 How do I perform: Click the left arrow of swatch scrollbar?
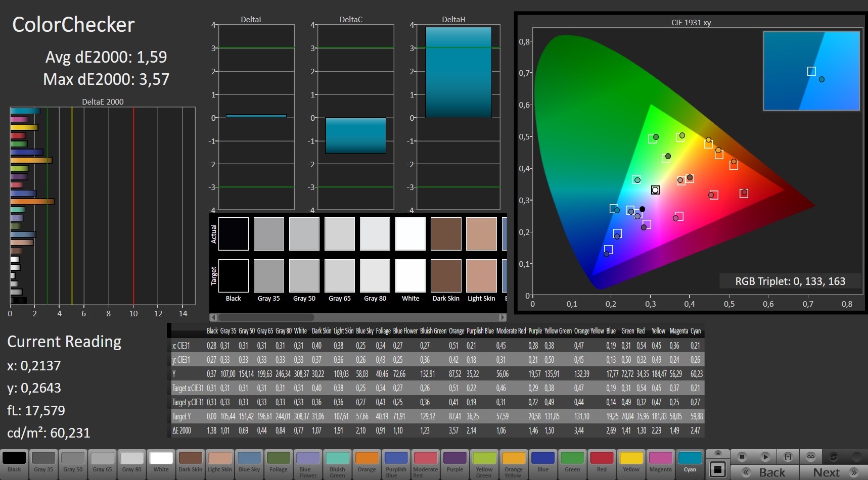pos(214,317)
